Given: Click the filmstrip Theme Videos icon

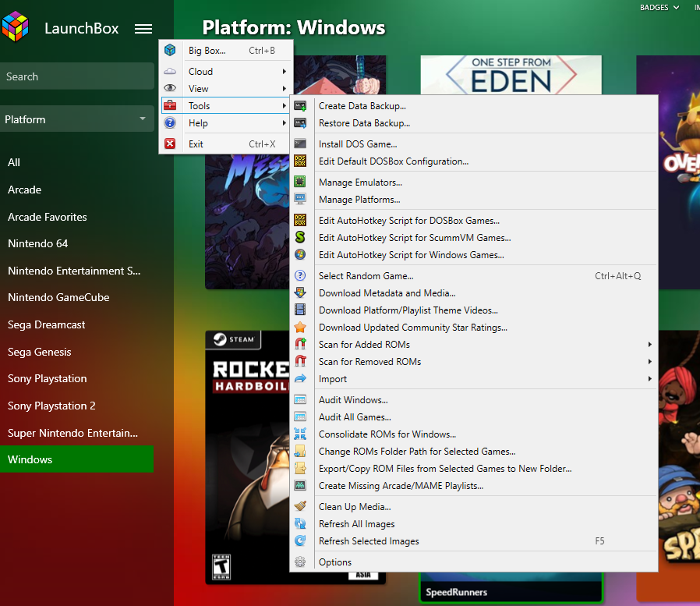Looking at the screenshot, I should pyautogui.click(x=300, y=310).
